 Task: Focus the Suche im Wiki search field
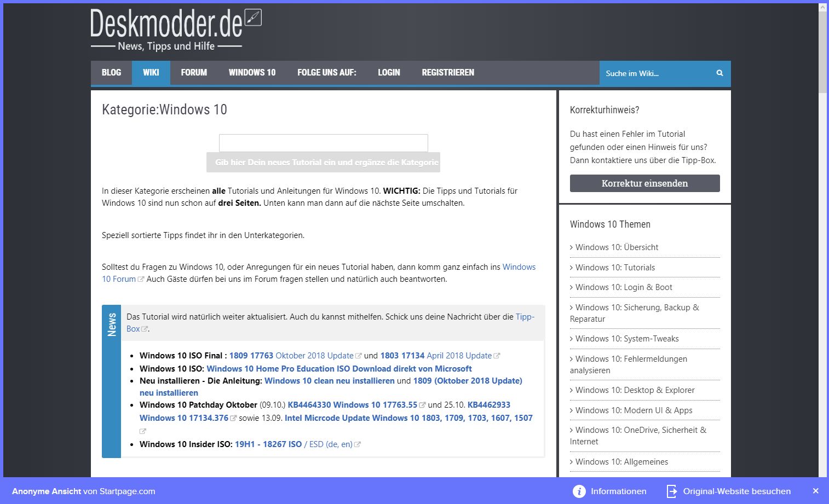[656, 73]
